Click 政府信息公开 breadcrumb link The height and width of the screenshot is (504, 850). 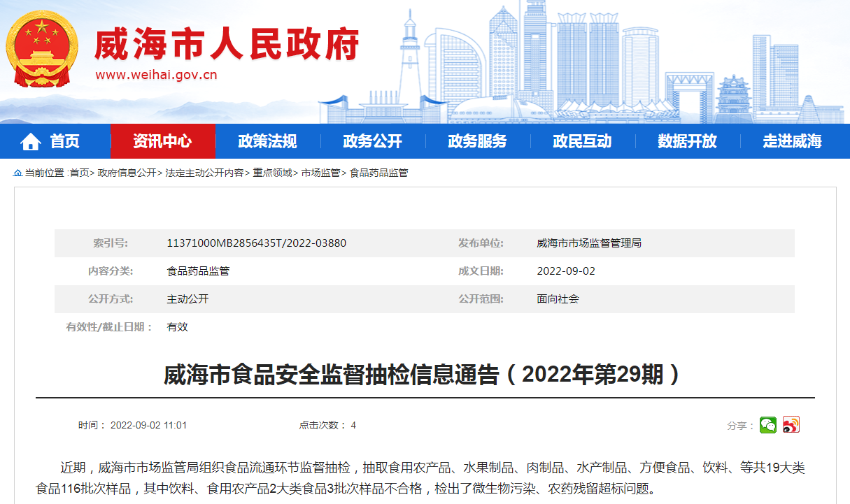click(127, 173)
